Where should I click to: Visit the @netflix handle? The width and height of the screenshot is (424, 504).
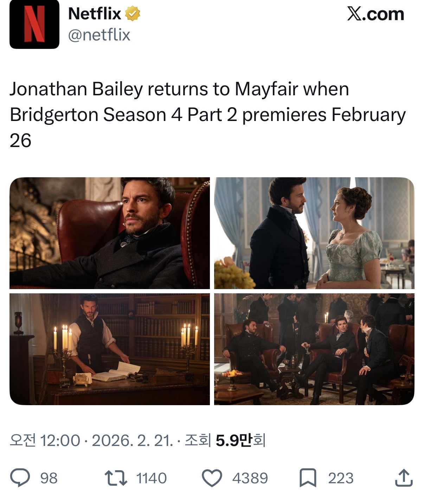(x=99, y=35)
